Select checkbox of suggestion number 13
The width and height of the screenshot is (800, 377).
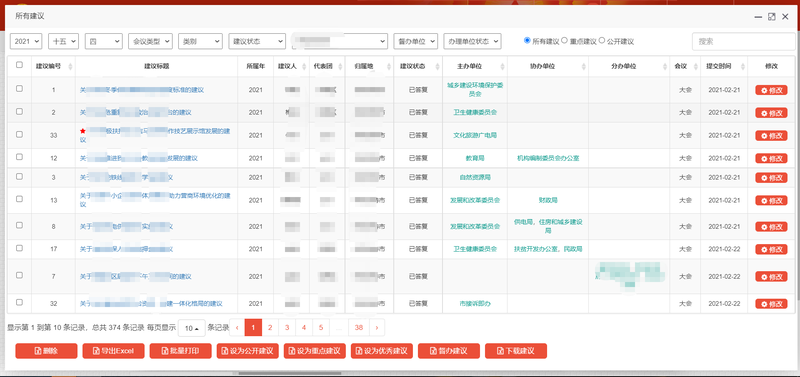pos(19,199)
